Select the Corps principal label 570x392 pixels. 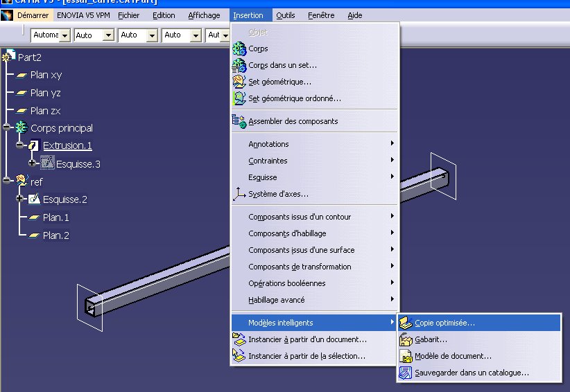point(62,128)
